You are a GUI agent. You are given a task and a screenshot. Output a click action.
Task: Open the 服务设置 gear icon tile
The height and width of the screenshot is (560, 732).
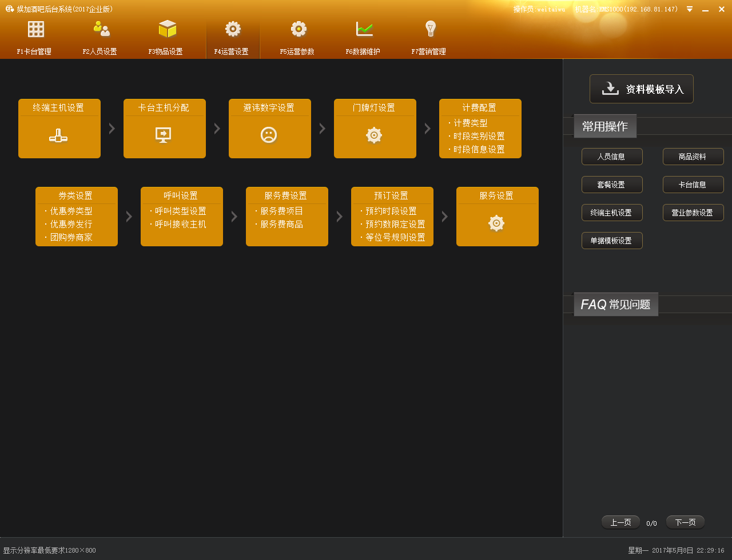(497, 223)
